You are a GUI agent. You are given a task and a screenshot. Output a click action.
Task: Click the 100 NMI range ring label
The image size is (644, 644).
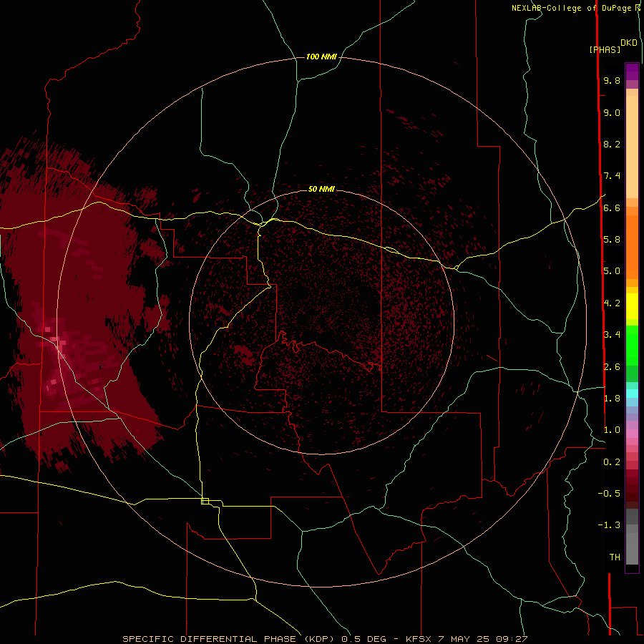click(321, 57)
